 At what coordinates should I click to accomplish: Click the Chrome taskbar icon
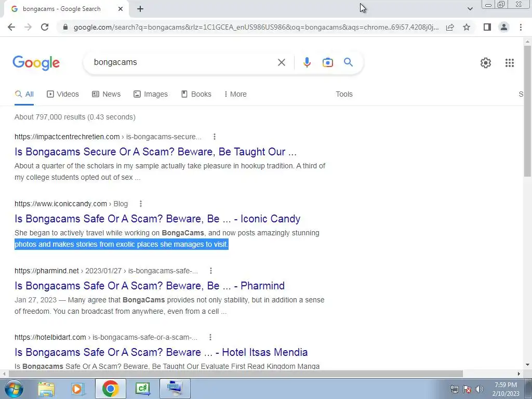click(110, 389)
